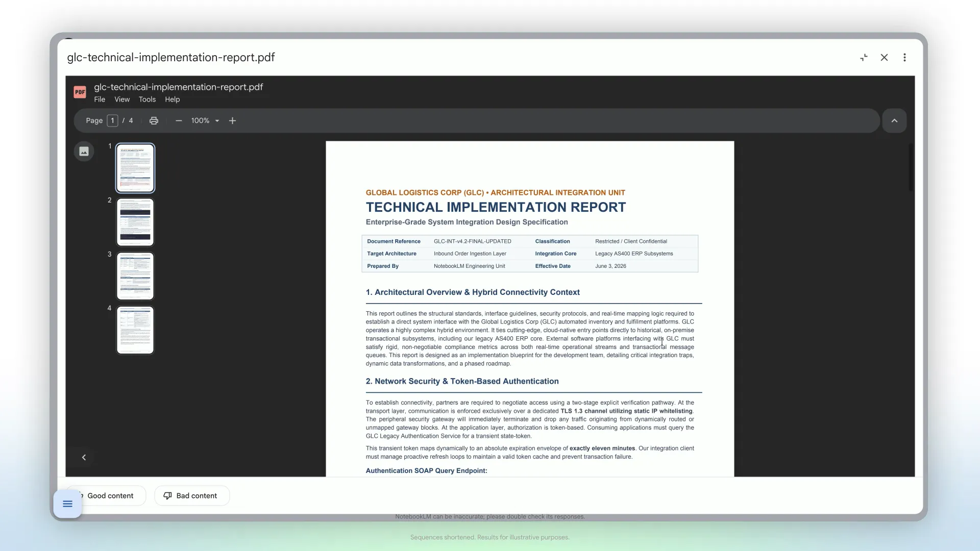980x551 pixels.
Task: Shrink the viewer with the collapse icon
Action: [x=864, y=58]
